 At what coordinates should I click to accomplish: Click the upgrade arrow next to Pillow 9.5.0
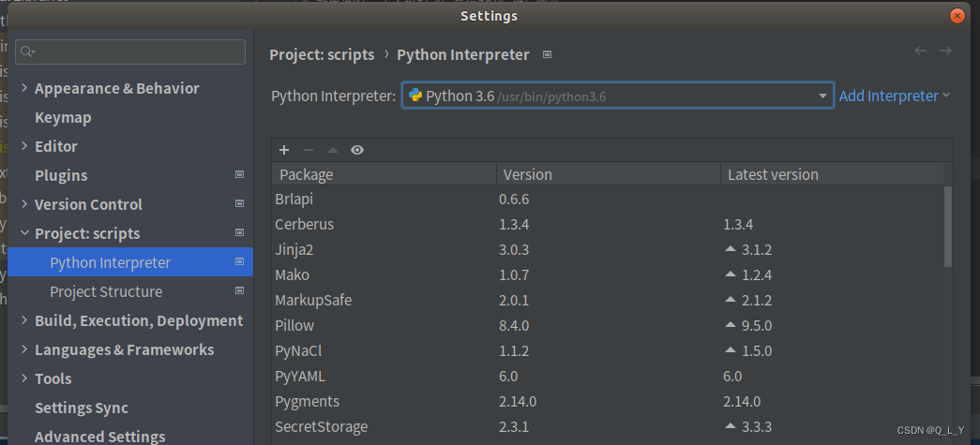[731, 325]
